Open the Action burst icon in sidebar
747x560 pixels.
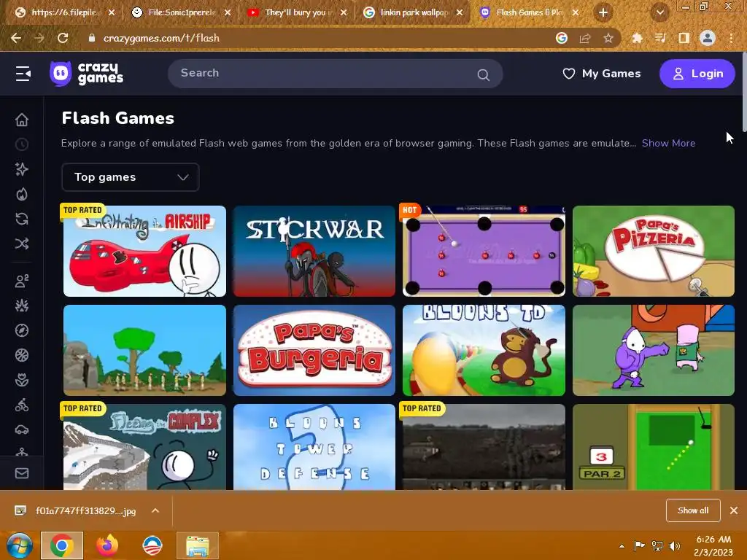pos(22,306)
